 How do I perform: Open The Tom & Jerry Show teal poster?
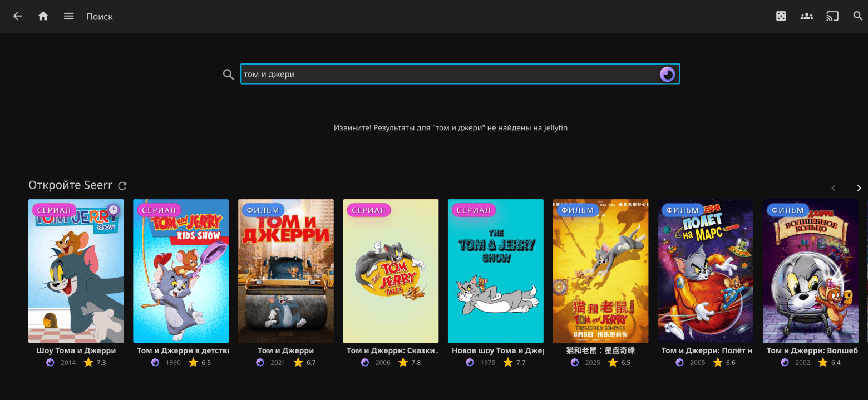click(496, 271)
